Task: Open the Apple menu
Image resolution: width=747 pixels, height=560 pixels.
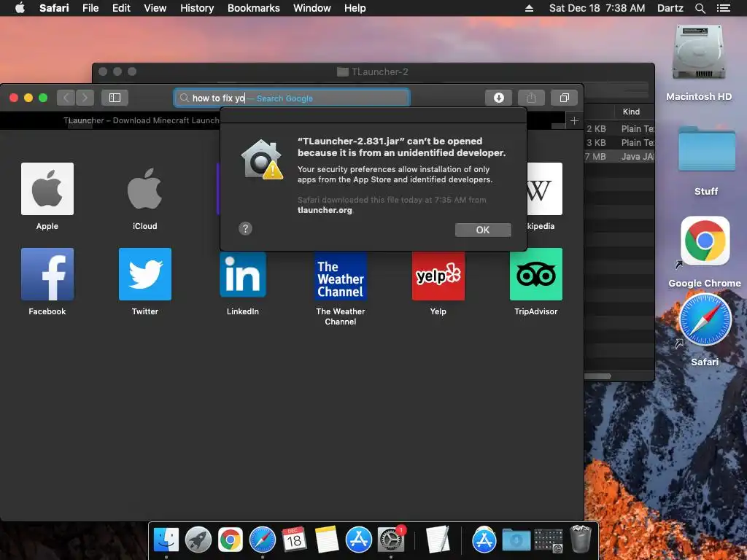Action: coord(20,8)
